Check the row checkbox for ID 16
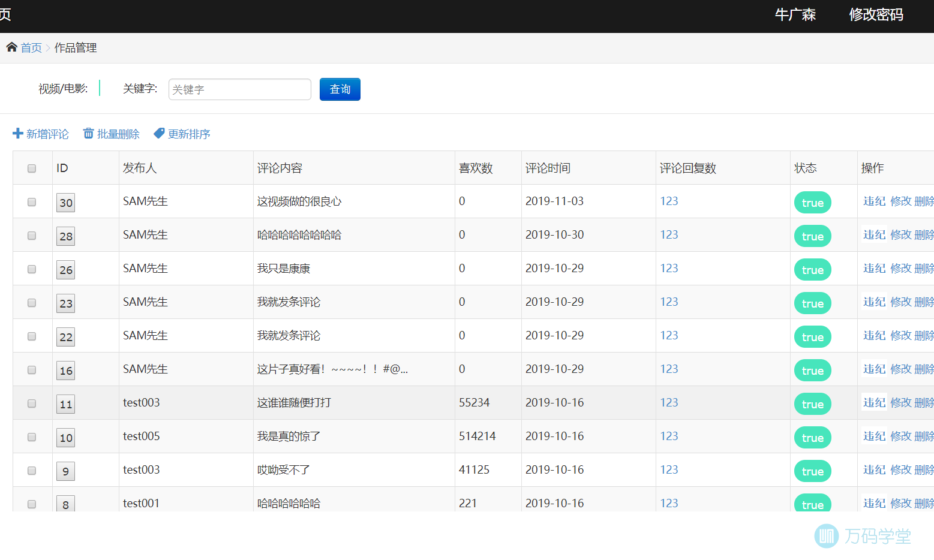Viewport: 934px width, 560px height. click(x=32, y=370)
